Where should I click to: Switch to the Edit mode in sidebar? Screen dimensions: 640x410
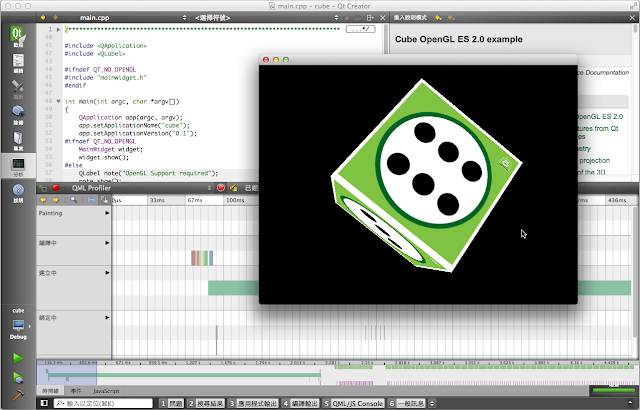tap(18, 63)
